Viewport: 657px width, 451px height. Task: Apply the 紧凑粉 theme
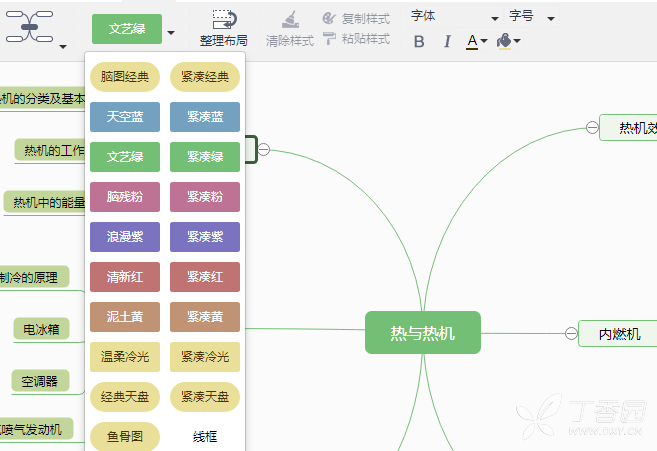[205, 197]
